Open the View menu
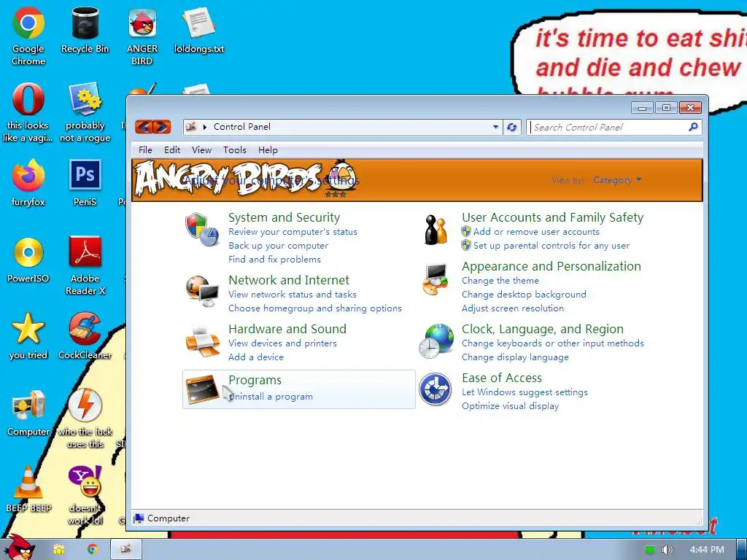The image size is (747, 560). 201,150
